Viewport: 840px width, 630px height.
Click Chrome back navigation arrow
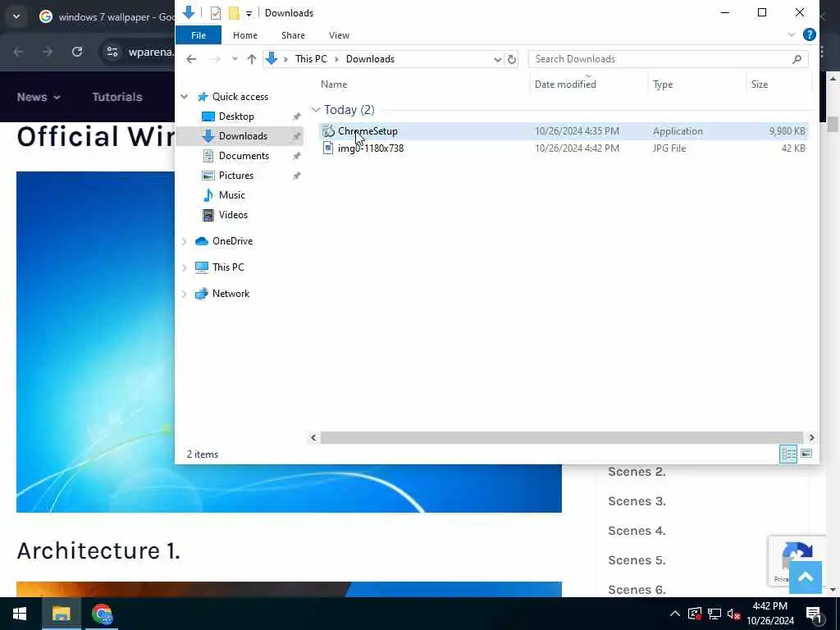[x=18, y=52]
